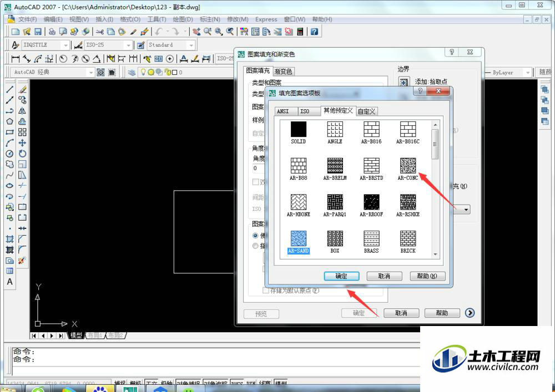Screen dimensions: 555x392
Task: Select the Diameter dimension tool
Action: 85,59
